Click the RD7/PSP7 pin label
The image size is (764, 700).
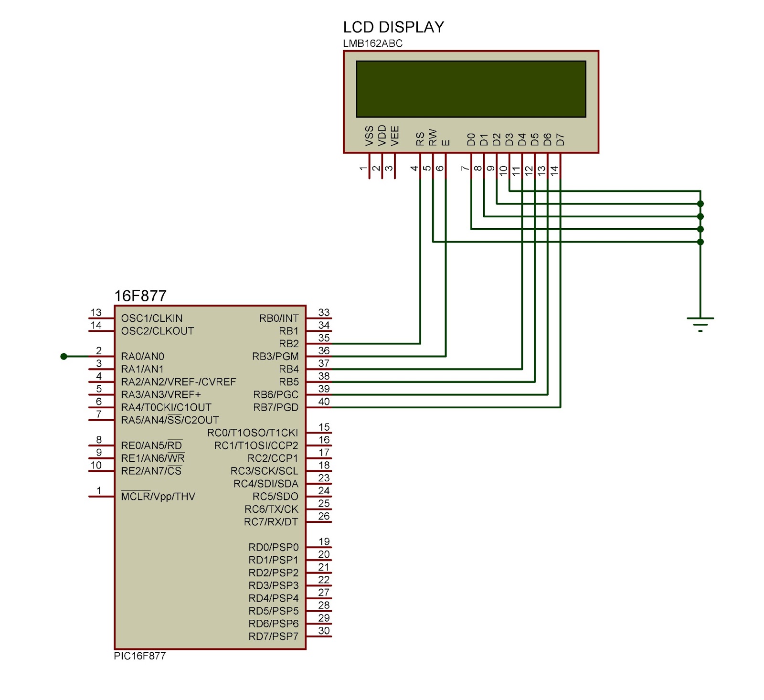click(274, 636)
